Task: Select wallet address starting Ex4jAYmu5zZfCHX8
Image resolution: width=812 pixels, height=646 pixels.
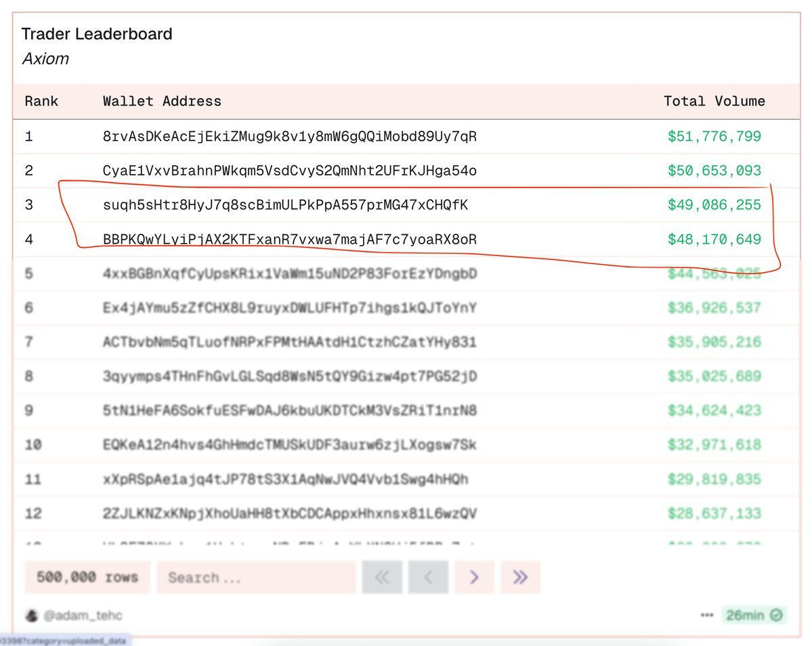Action: coord(289,308)
